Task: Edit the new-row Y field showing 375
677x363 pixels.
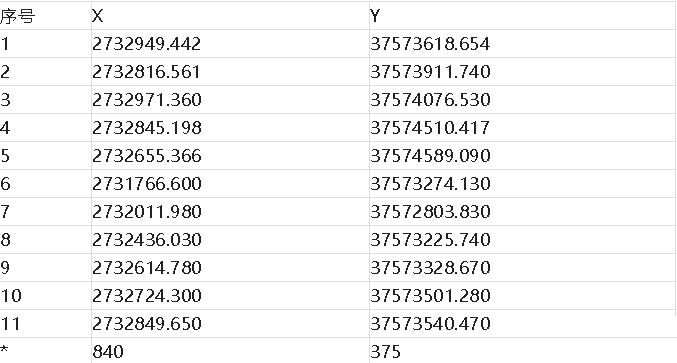Action: (x=523, y=351)
